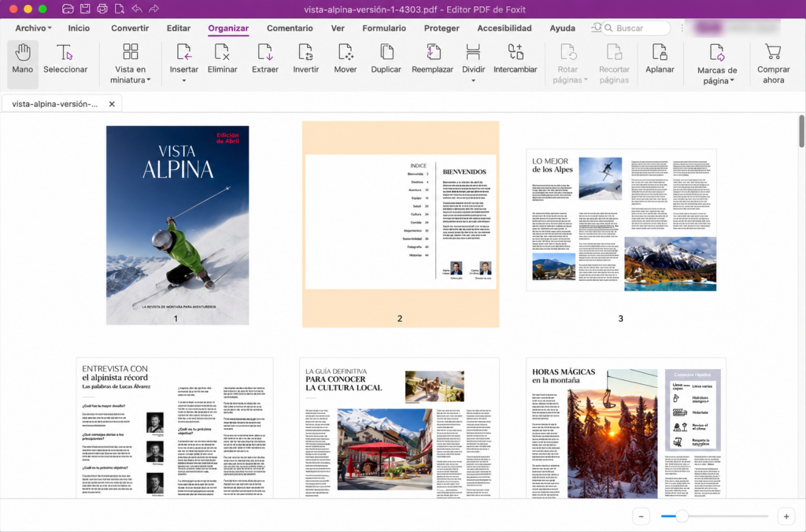The height and width of the screenshot is (532, 806).
Task: Open the Proteger tab
Action: coord(442,28)
